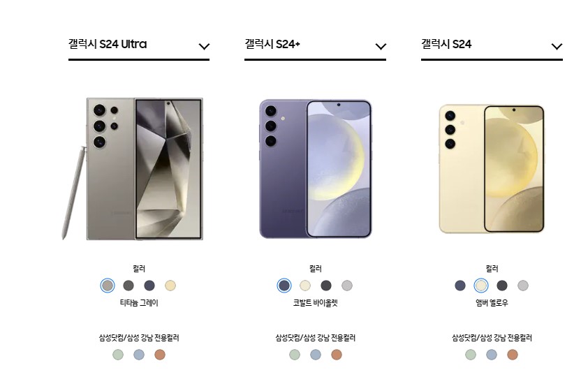Pick the violet navy swatch for S24 Ultra

[149, 286]
